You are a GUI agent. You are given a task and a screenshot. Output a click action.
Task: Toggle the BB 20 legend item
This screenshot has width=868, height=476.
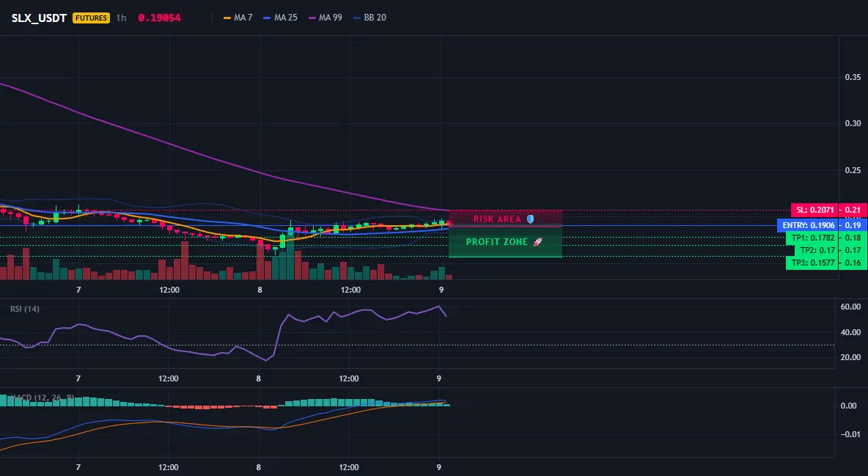tap(369, 18)
